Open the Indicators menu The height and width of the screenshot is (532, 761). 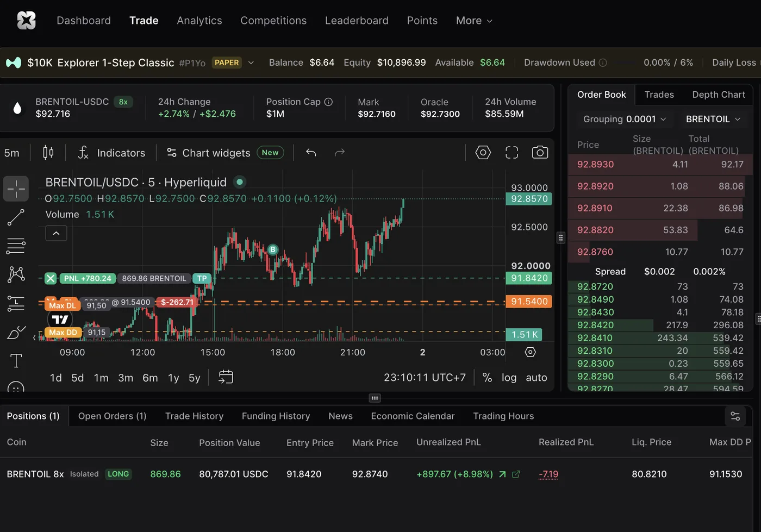pos(111,153)
